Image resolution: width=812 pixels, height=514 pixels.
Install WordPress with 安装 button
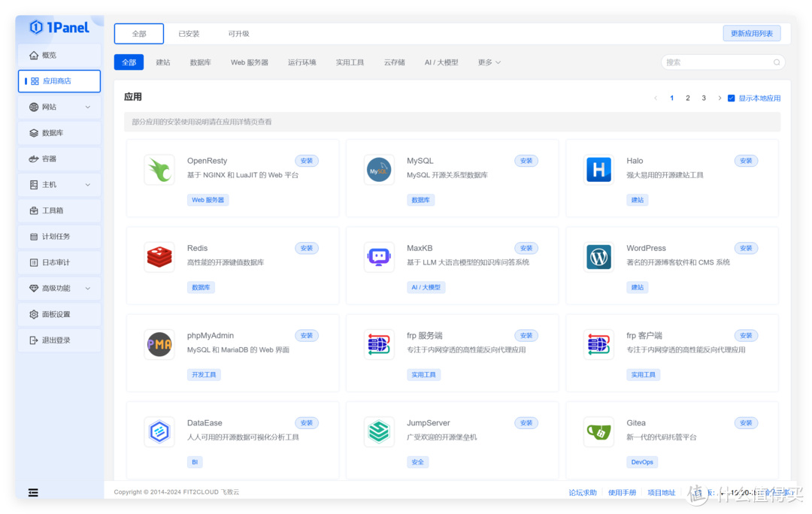pyautogui.click(x=746, y=248)
